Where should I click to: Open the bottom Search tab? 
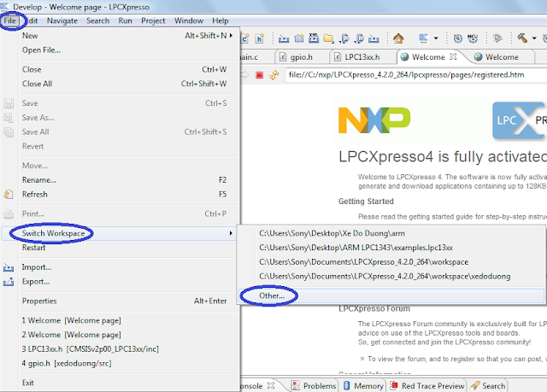[488, 386]
